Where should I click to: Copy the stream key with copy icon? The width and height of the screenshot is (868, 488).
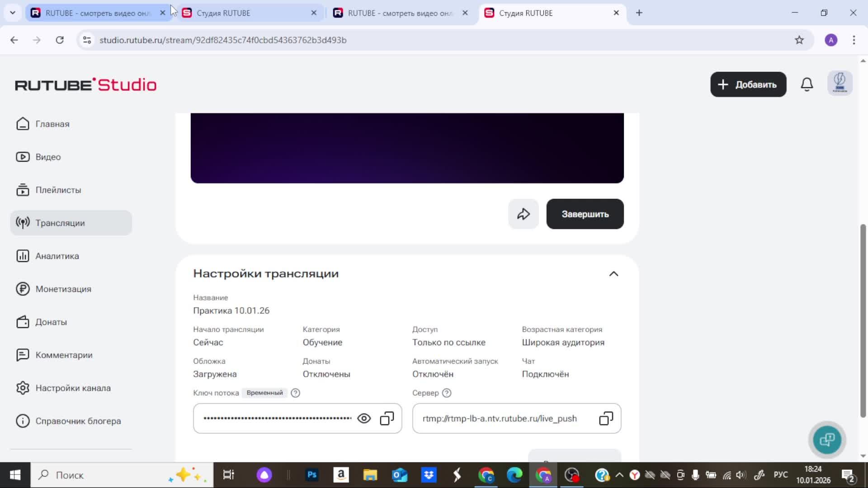point(387,418)
